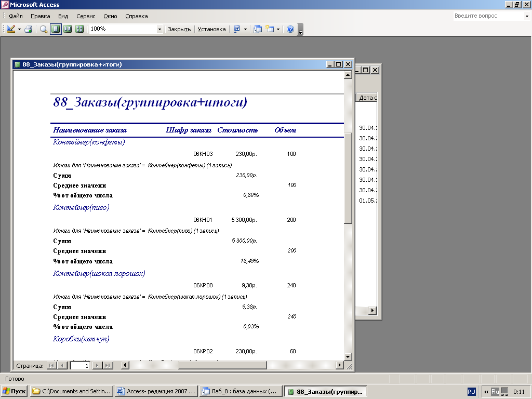
Task: Click the report window's title bar icon
Action: tap(17, 64)
